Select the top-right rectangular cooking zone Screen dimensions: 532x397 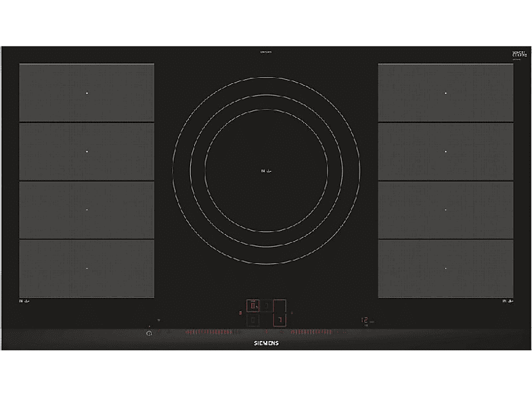coord(445,92)
